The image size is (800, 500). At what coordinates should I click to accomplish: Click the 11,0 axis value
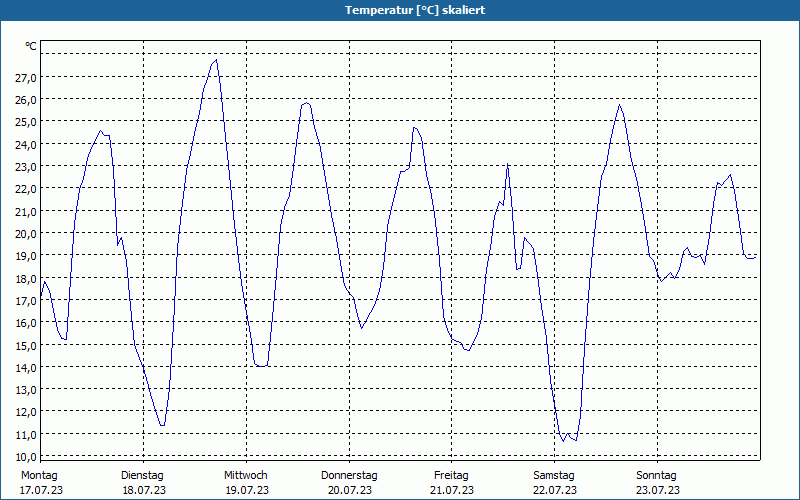26,435
